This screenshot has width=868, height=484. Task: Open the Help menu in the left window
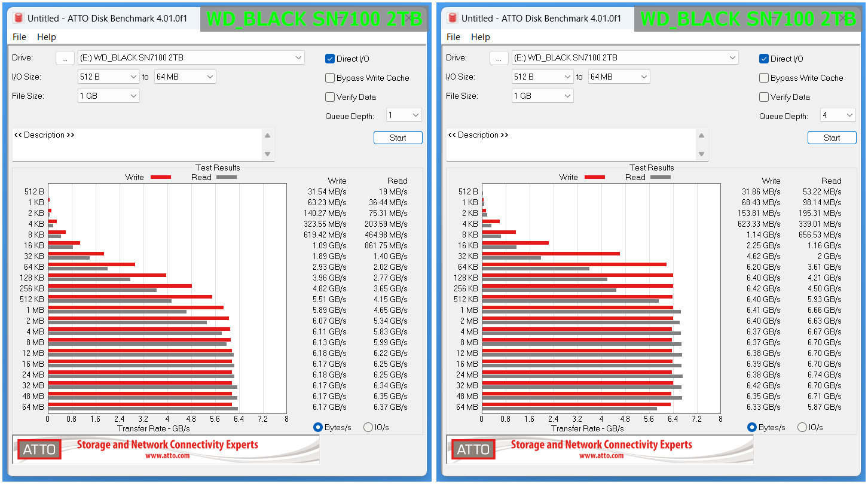[x=47, y=37]
